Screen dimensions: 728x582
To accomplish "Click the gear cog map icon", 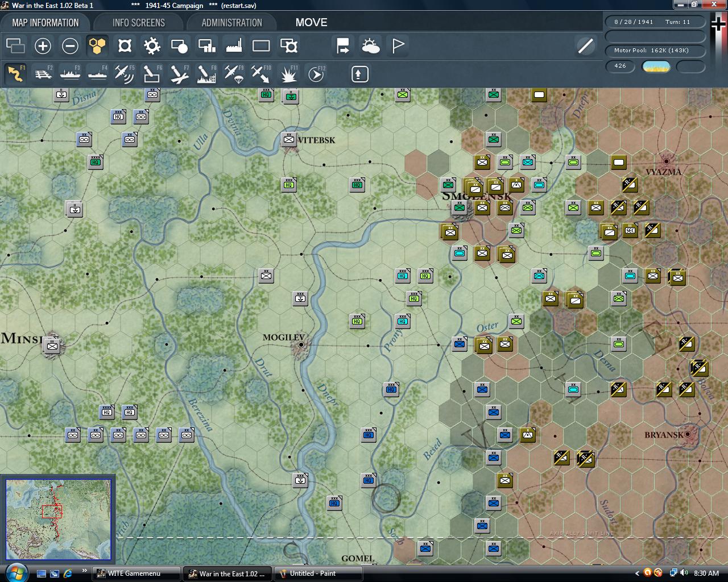I will coord(152,46).
